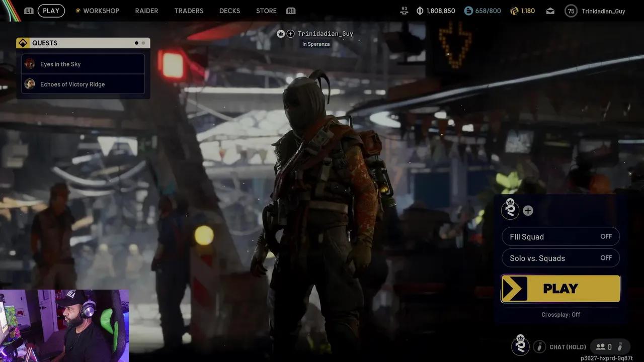Click the Eyes in the Sky quest portrait
644x362 pixels.
(30, 64)
